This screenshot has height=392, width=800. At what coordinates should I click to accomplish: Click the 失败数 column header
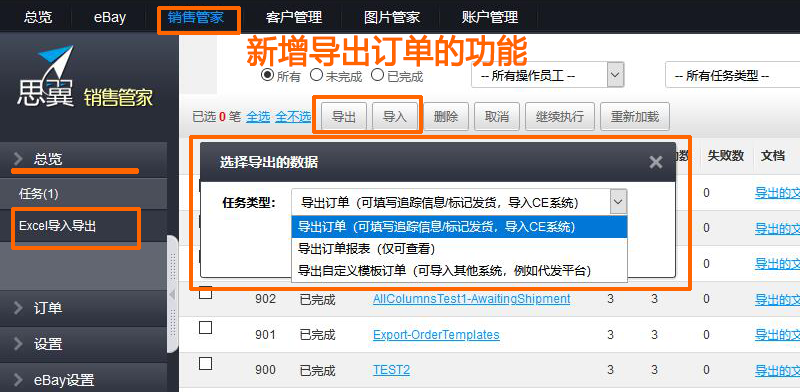(x=726, y=156)
